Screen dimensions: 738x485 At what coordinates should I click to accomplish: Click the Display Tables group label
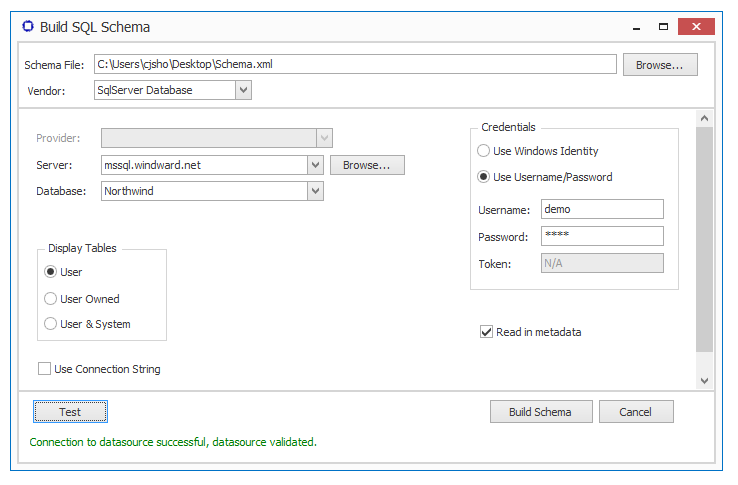(x=82, y=248)
